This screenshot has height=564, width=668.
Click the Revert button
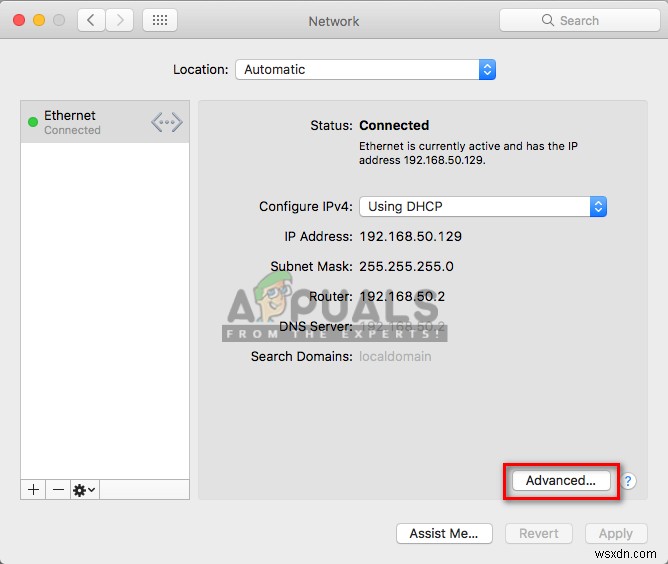point(539,533)
